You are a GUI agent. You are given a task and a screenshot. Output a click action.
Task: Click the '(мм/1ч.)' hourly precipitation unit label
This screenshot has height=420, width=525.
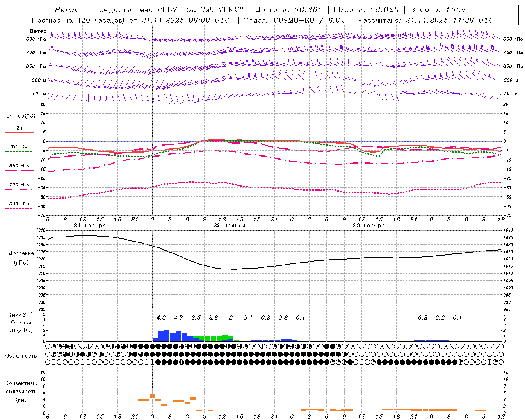pyautogui.click(x=21, y=330)
